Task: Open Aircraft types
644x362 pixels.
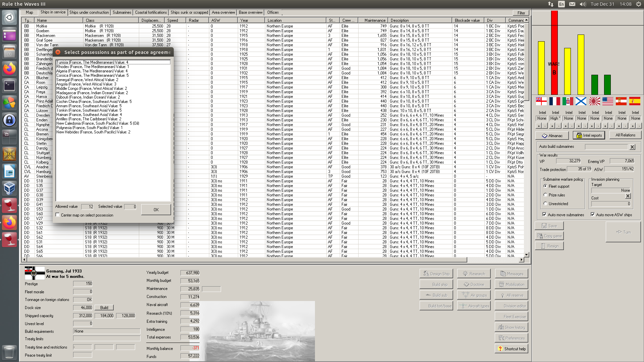Action: [x=474, y=306]
